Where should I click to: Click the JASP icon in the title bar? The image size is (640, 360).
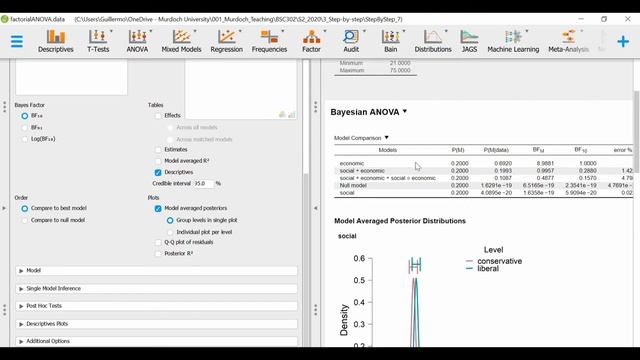(4, 19)
